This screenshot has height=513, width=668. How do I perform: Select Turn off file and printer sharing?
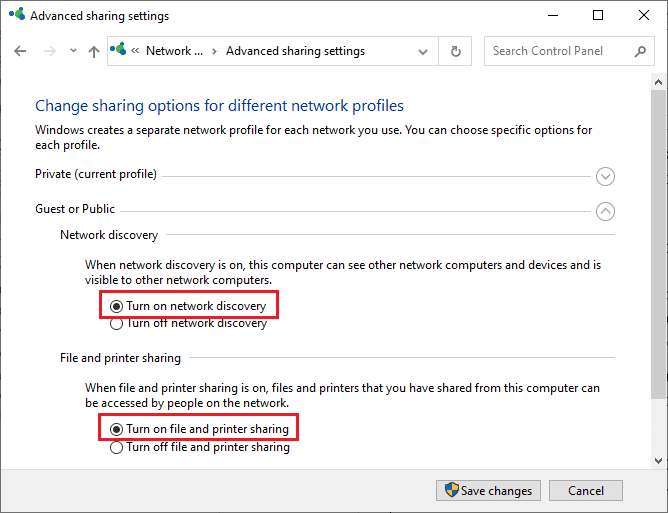[x=200, y=447]
